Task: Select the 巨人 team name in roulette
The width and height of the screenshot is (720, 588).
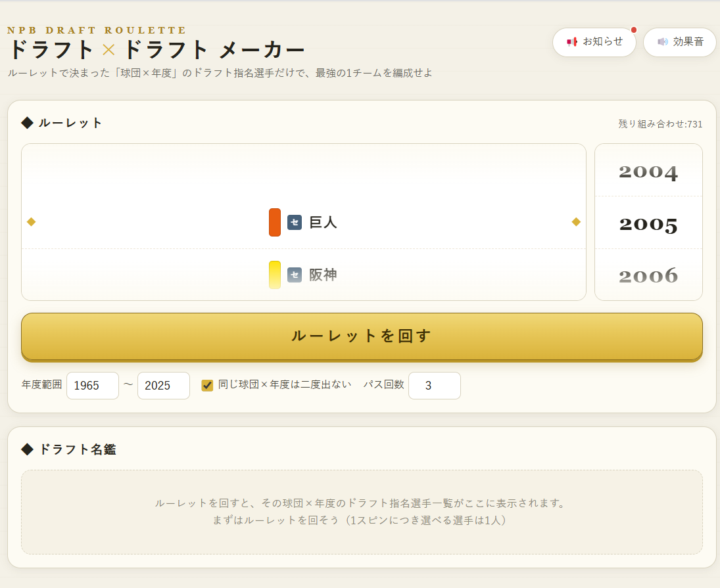Action: click(323, 223)
